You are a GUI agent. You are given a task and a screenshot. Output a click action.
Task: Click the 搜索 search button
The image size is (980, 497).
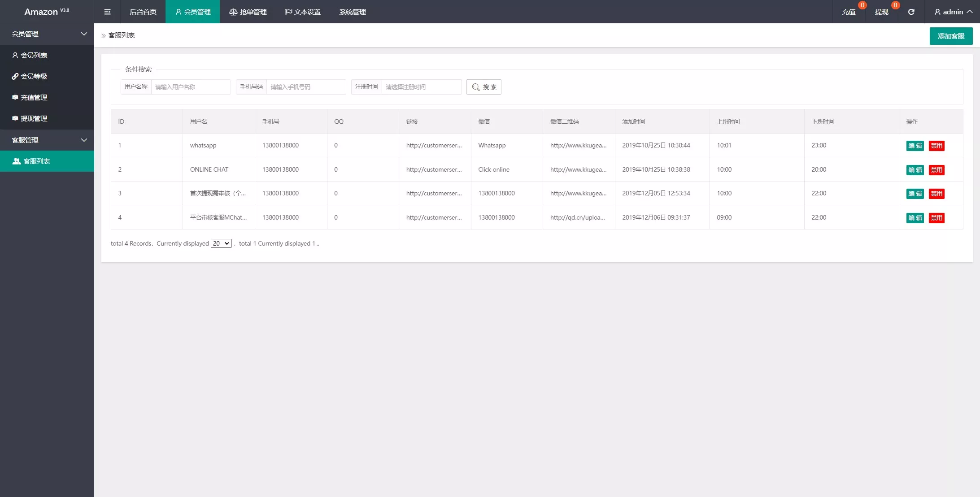pos(484,87)
